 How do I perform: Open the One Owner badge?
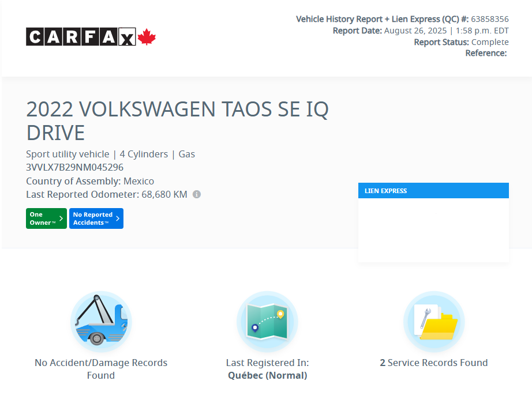pyautogui.click(x=42, y=218)
